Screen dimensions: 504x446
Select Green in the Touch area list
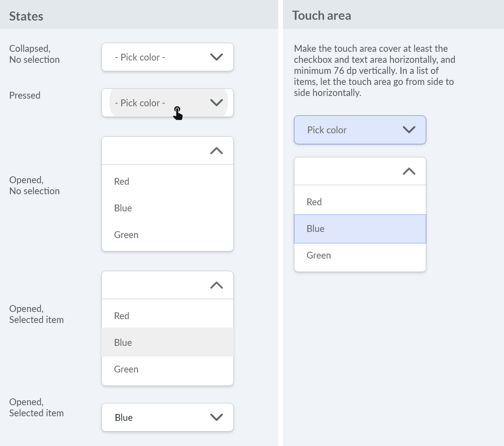pos(360,256)
